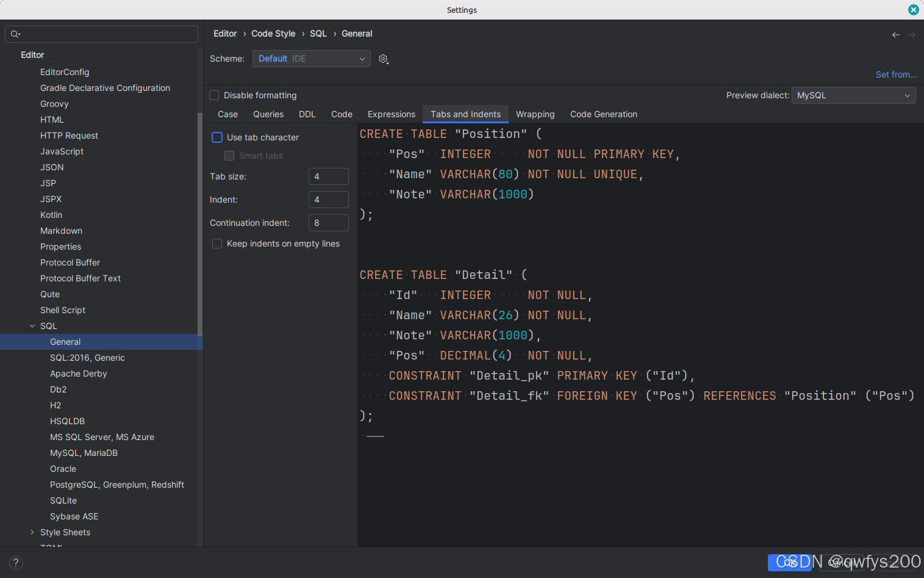Select Oracle dialect item
This screenshot has width=924, height=578.
coord(63,469)
